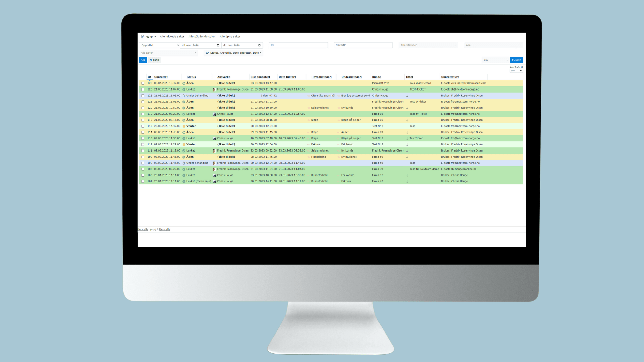Switch to Alle åpne saker view

[x=230, y=36]
